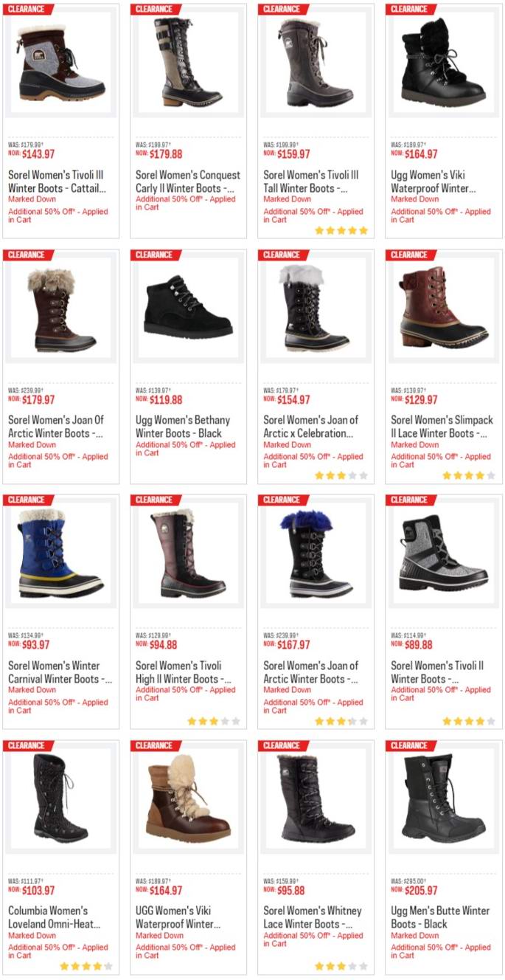505x980 pixels.
Task: Open Sorel Women's Conquest Carly II product link
Action: pos(188,182)
